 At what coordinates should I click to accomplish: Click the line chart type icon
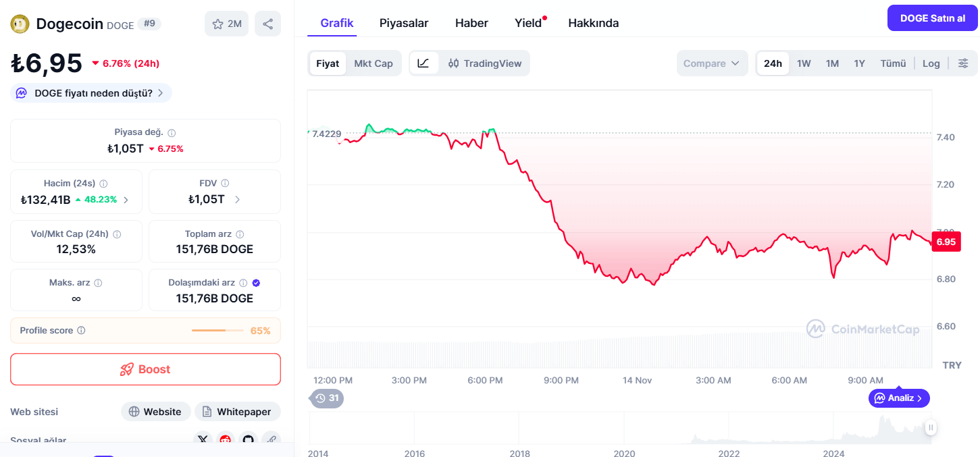point(423,63)
